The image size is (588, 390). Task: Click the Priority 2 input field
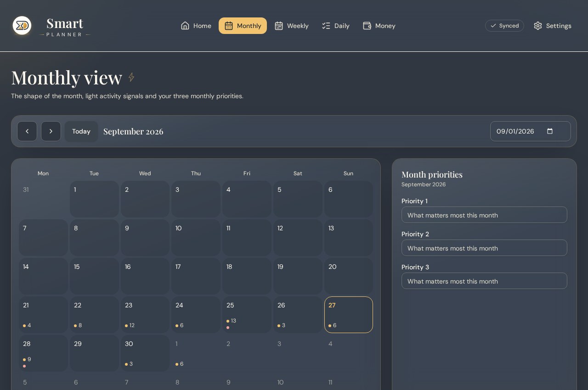point(484,248)
